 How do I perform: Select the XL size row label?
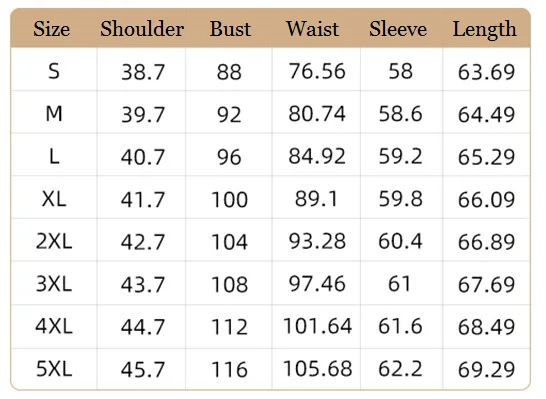54,199
